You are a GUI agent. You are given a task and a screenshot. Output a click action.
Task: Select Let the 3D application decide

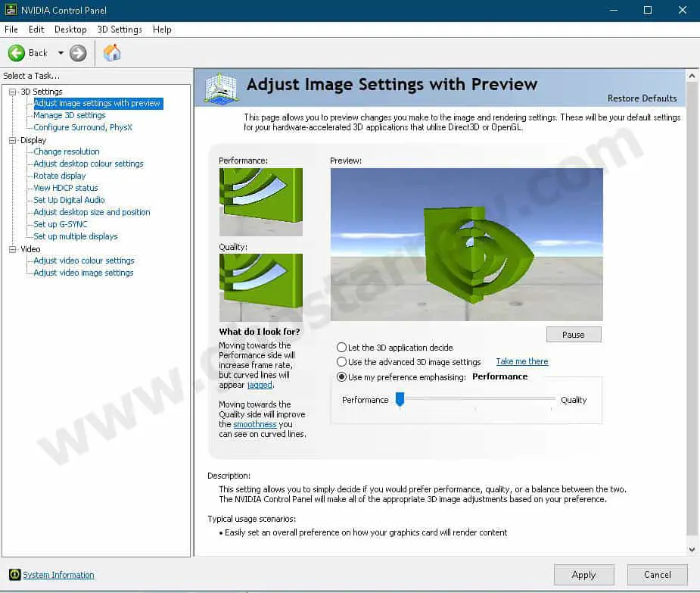click(341, 347)
